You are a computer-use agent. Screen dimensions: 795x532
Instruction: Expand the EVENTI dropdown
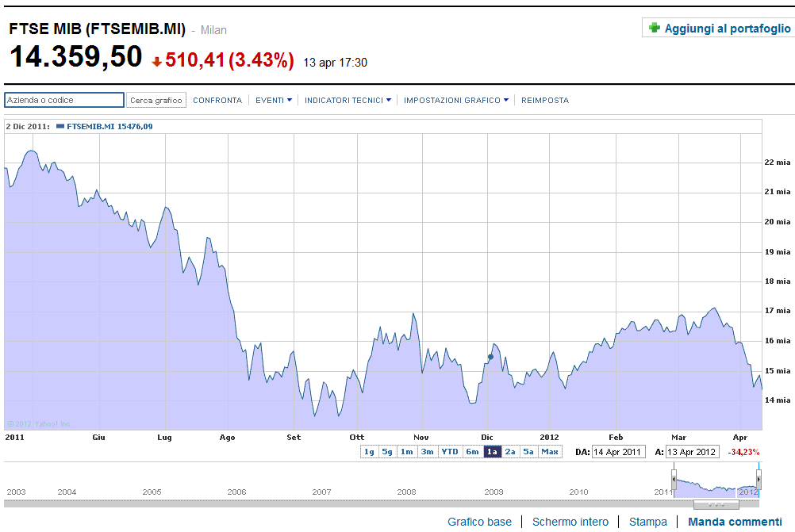(274, 100)
